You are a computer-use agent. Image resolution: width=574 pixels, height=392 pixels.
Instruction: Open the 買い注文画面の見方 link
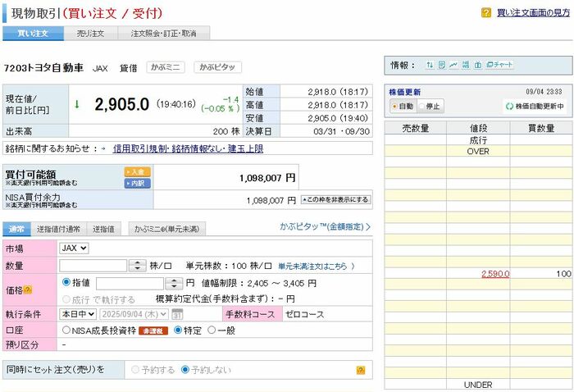pyautogui.click(x=533, y=13)
